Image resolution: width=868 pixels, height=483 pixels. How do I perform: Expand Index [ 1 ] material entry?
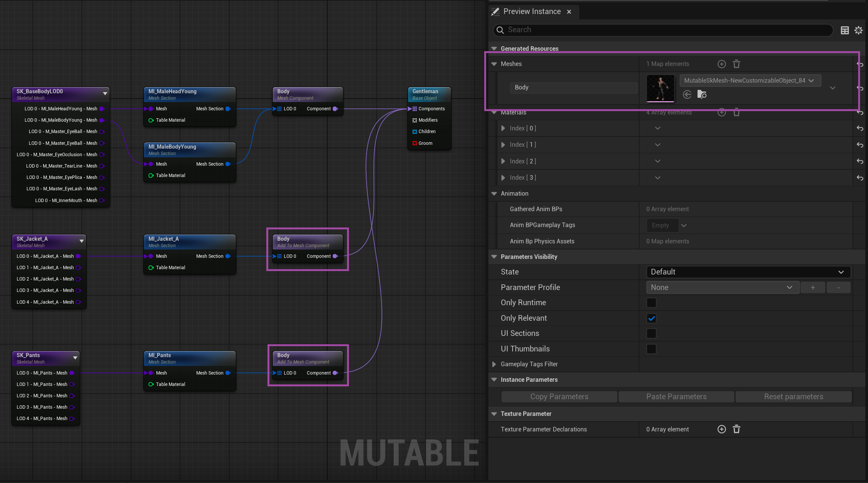pos(503,145)
